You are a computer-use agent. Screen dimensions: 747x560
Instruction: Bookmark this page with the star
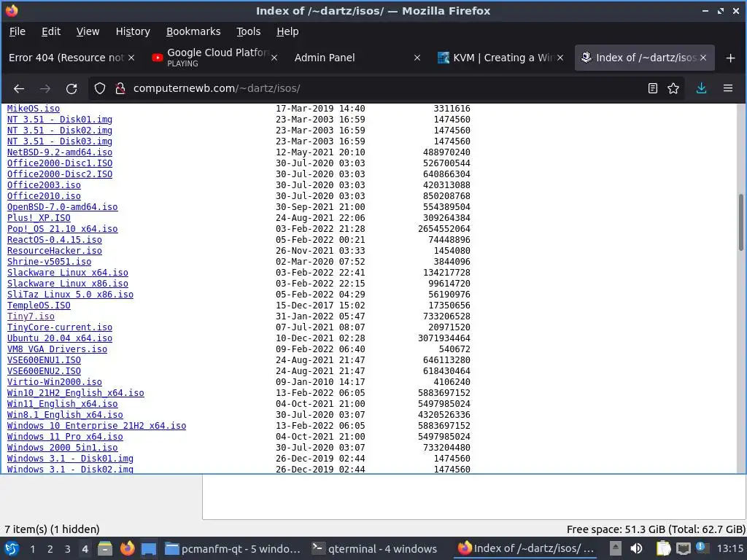[x=673, y=88]
